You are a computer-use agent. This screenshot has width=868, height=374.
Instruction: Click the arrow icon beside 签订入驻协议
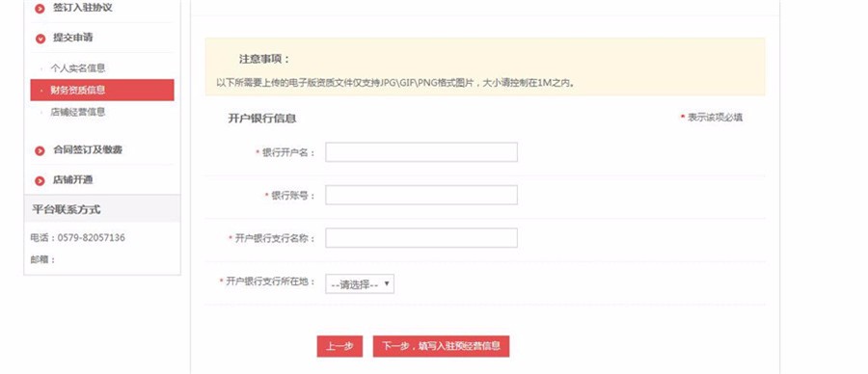(x=40, y=9)
